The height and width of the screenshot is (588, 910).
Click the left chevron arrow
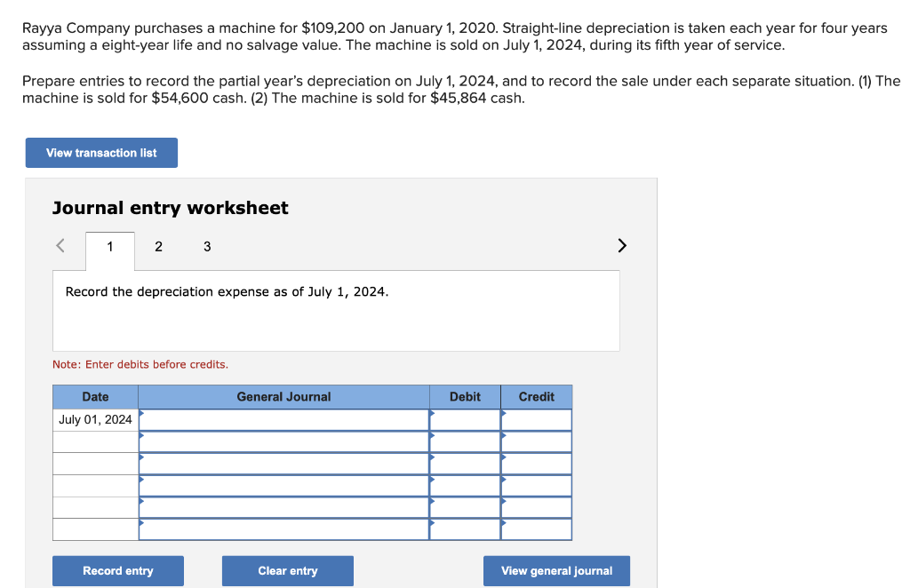60,245
